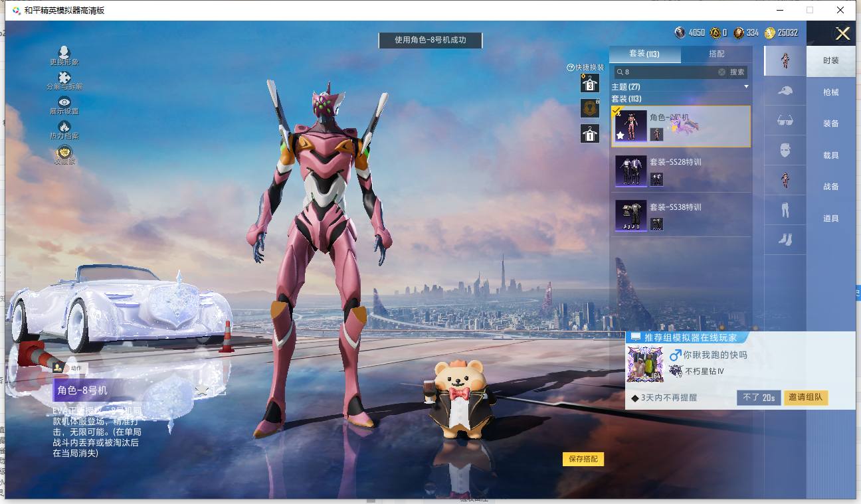Open the 载具 vehicles category

click(x=831, y=155)
